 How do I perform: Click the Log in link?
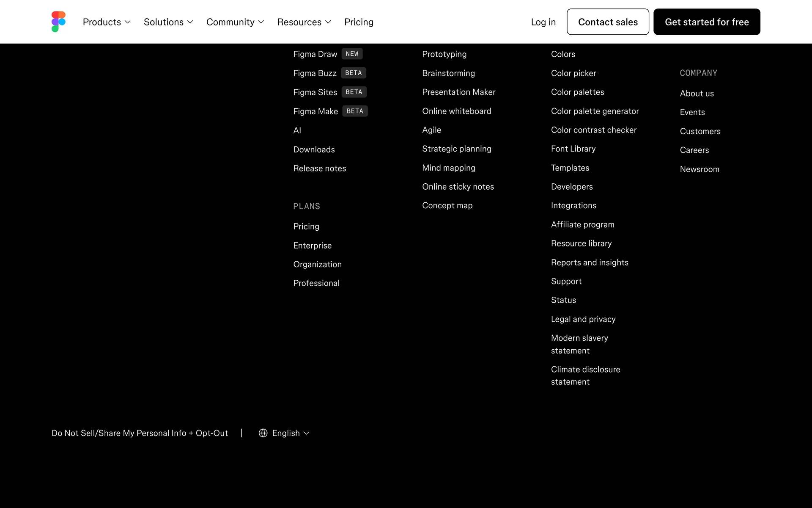543,22
